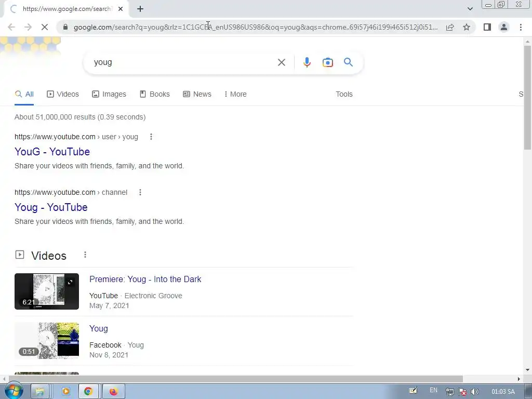
Task: Go back to the previous page
Action: [x=11, y=27]
